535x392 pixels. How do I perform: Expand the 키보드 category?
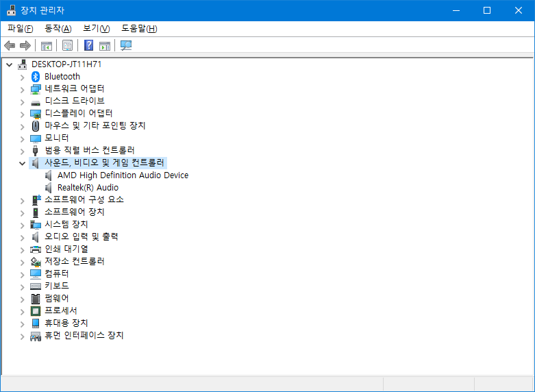(x=22, y=287)
